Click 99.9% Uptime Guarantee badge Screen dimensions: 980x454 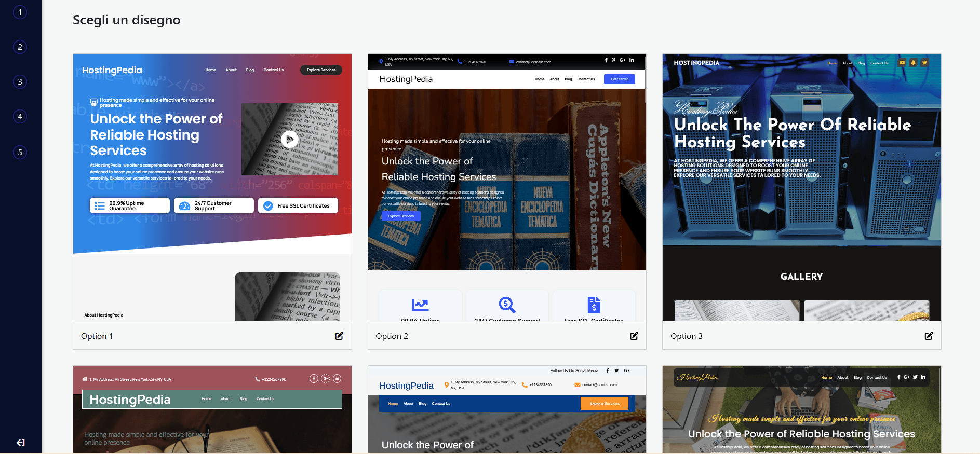coord(130,205)
